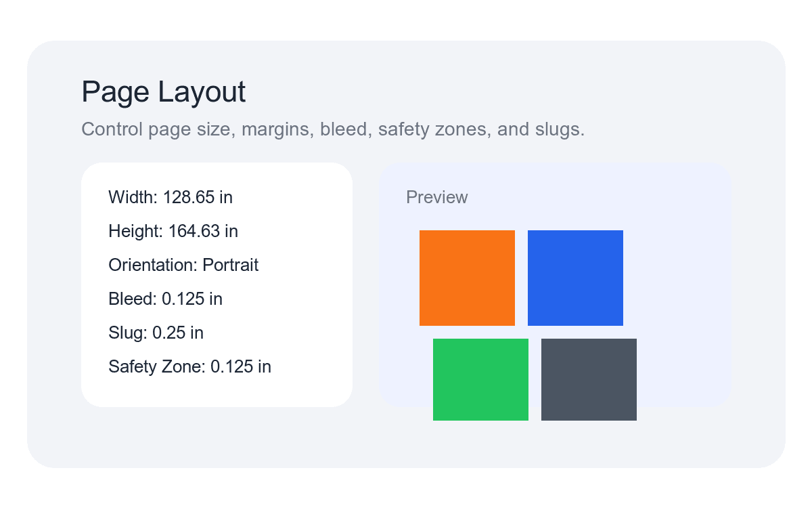Click the Height setting reading 164.63 in
812x508 pixels.
[x=173, y=231]
